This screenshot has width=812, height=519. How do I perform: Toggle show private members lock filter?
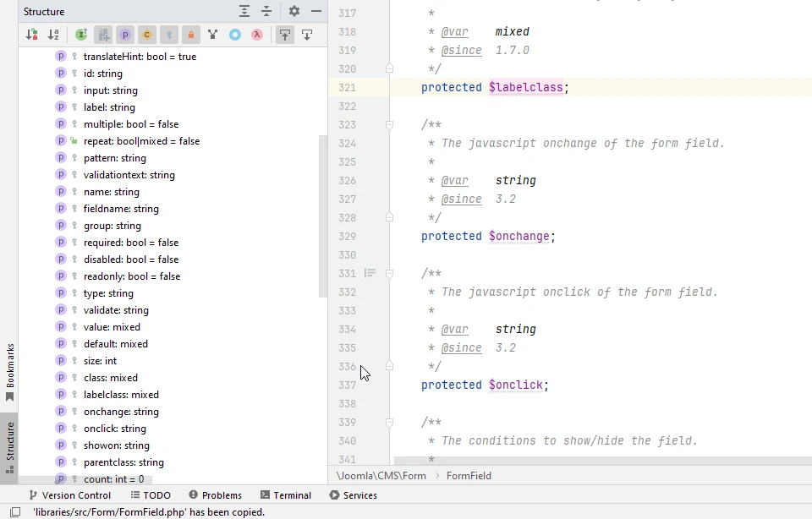[x=191, y=35]
